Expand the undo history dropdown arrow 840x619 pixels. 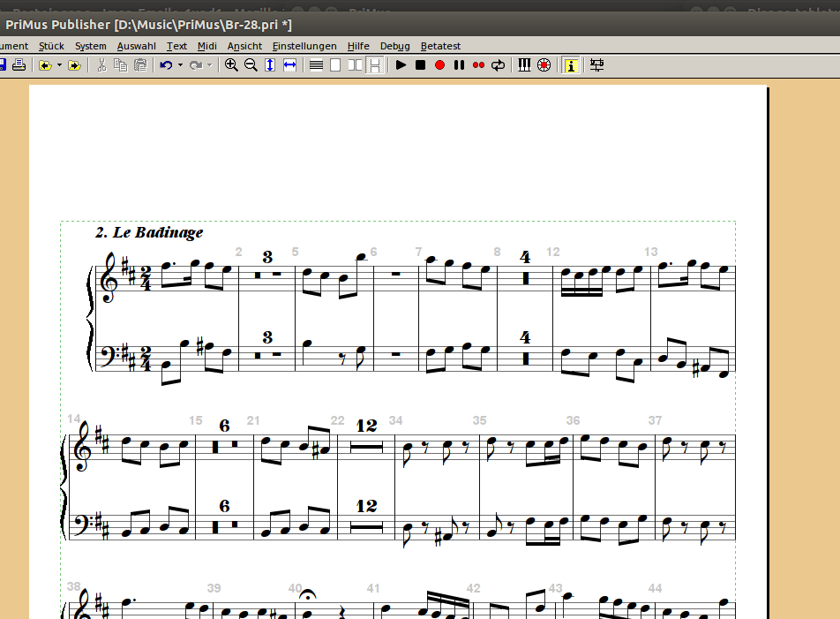(180, 65)
